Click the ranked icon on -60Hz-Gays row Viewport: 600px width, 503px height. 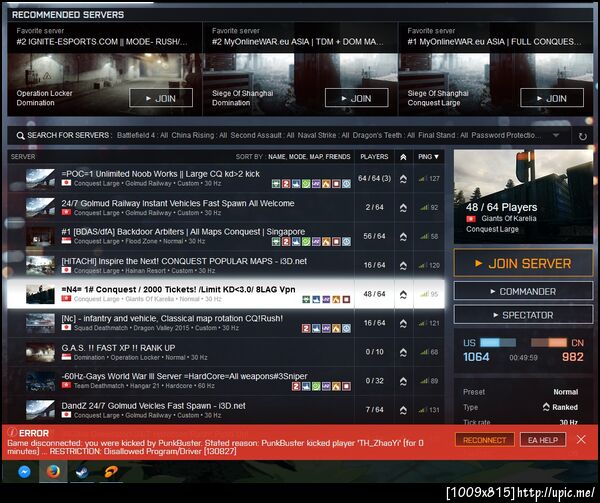tap(403, 381)
